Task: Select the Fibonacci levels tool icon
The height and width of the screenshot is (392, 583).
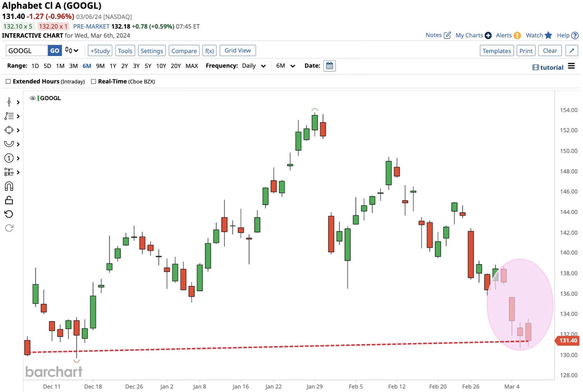Action: click(x=9, y=172)
